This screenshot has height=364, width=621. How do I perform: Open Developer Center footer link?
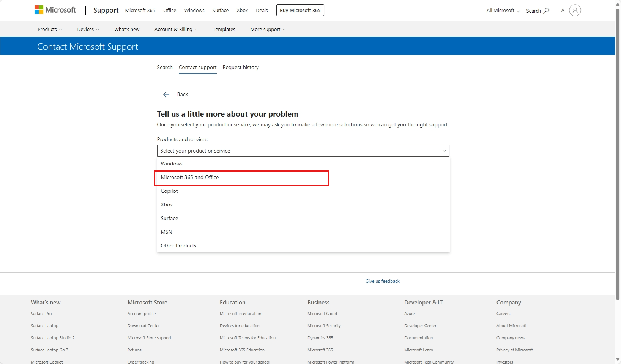[421, 326]
